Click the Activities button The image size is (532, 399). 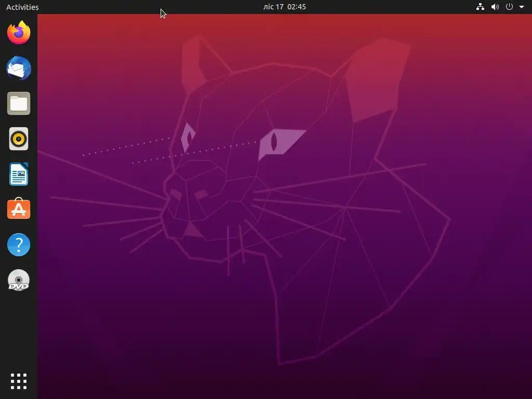pyautogui.click(x=22, y=7)
